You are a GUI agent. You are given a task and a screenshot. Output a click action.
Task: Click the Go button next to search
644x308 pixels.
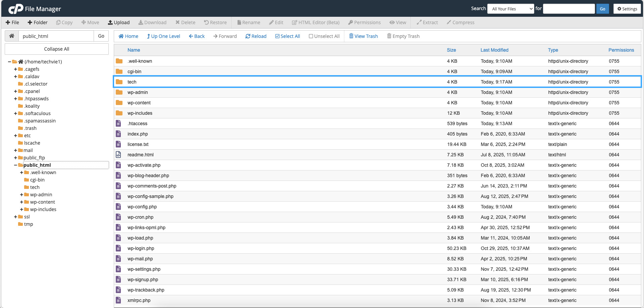tap(602, 9)
